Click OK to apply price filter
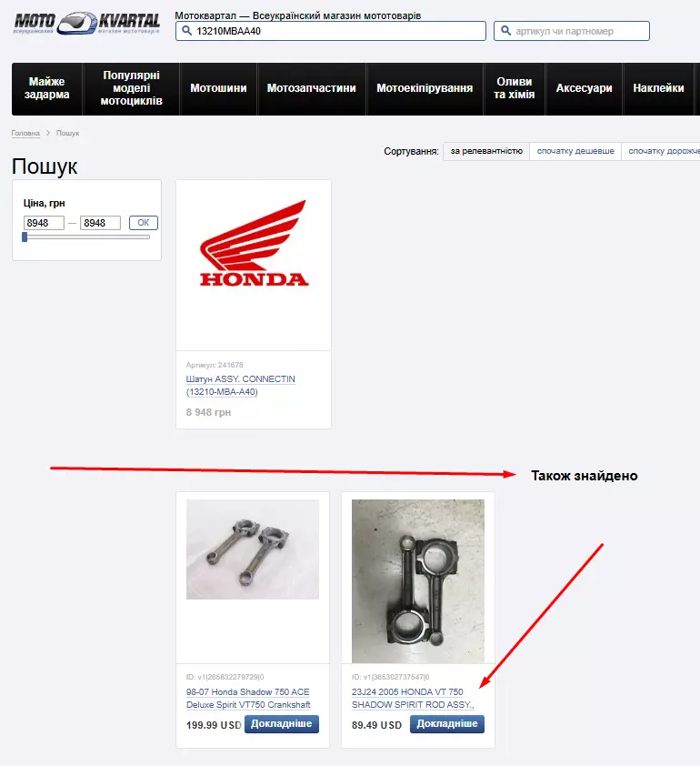This screenshot has width=700, height=766. (x=144, y=223)
